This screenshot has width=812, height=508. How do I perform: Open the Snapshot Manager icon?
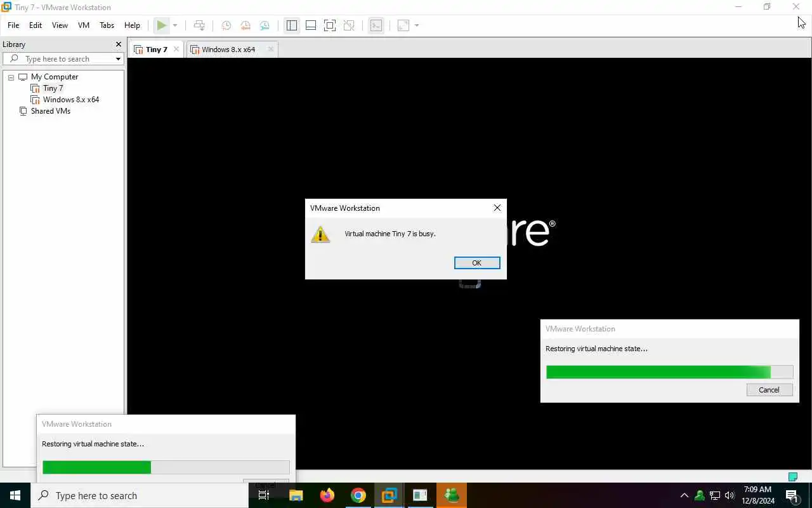[x=265, y=25]
